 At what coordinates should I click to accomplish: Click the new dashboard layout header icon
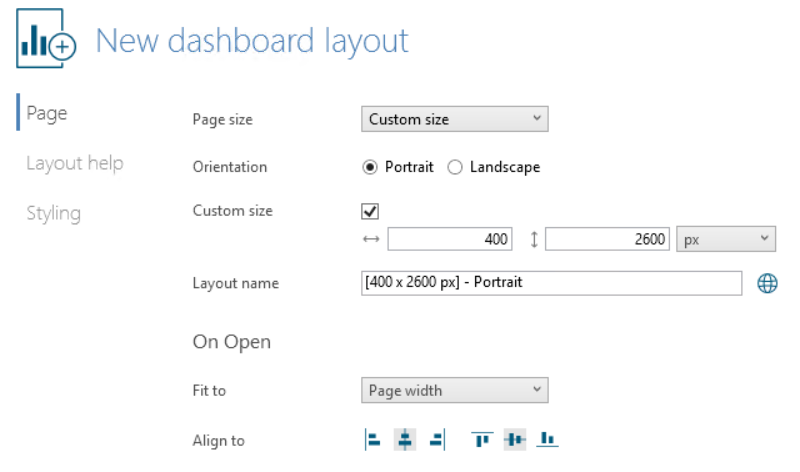46,39
